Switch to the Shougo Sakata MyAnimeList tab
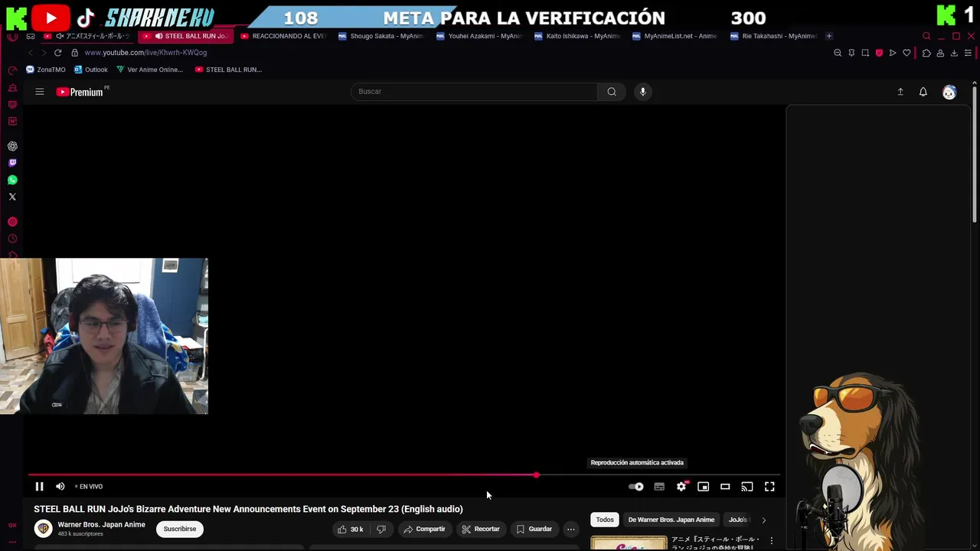This screenshot has width=980, height=551. click(381, 36)
